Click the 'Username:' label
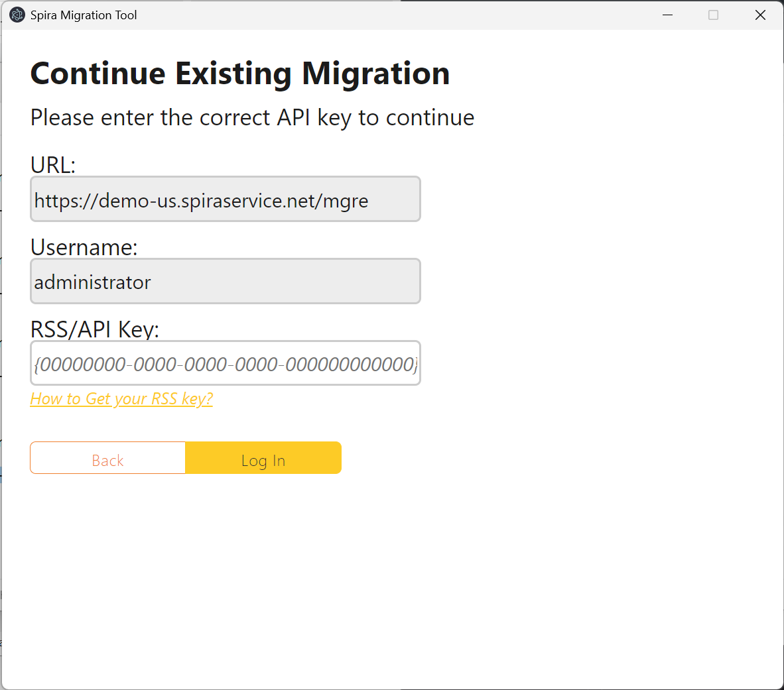Screen dimensions: 784x690 pos(84,247)
